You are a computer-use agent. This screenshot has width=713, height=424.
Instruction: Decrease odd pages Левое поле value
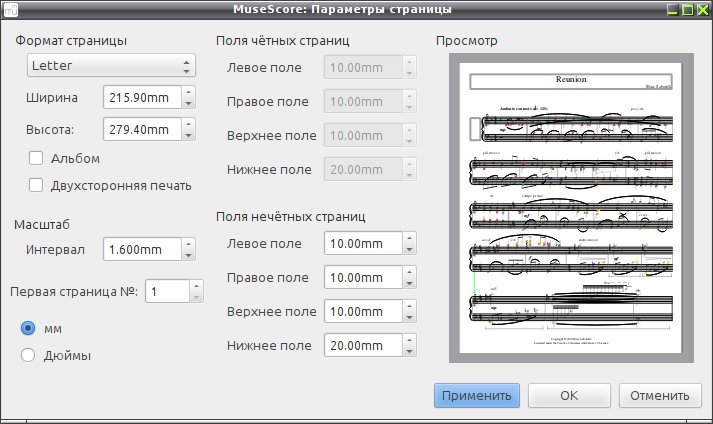[409, 249]
